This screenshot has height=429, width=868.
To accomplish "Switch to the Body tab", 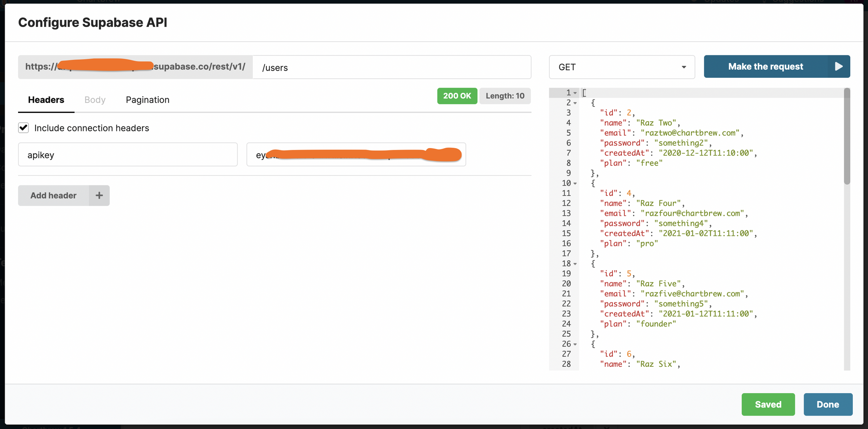I will 94,100.
